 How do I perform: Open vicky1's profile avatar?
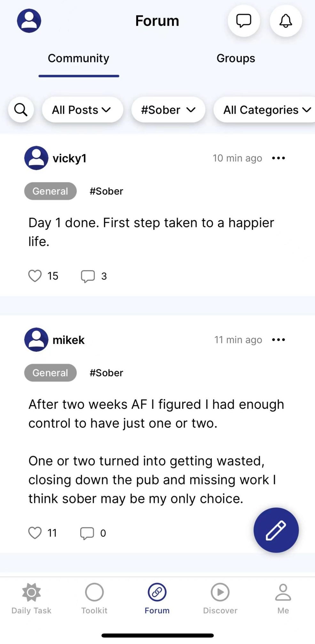(x=36, y=158)
